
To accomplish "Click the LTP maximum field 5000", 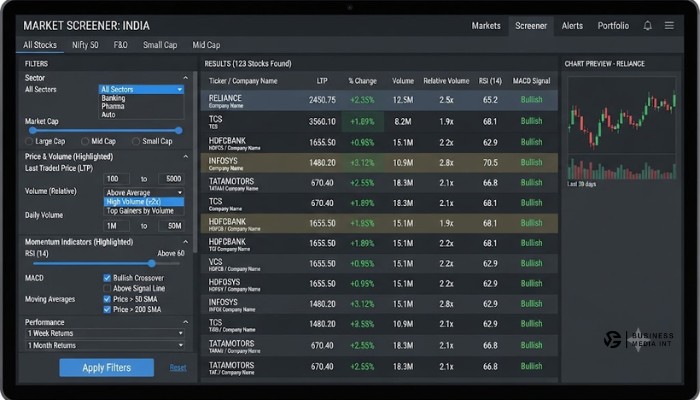I will tap(171, 179).
